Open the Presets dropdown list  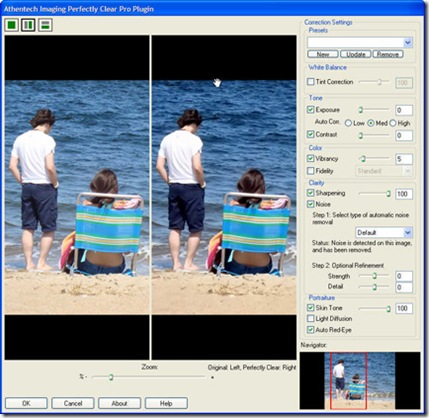click(408, 43)
